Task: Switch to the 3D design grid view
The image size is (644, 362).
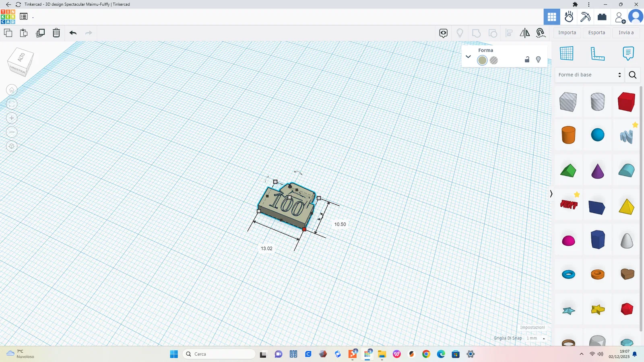Action: [x=552, y=17]
